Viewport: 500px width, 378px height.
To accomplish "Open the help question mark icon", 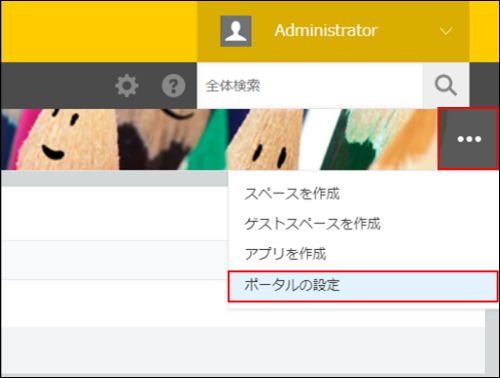I will (x=173, y=86).
